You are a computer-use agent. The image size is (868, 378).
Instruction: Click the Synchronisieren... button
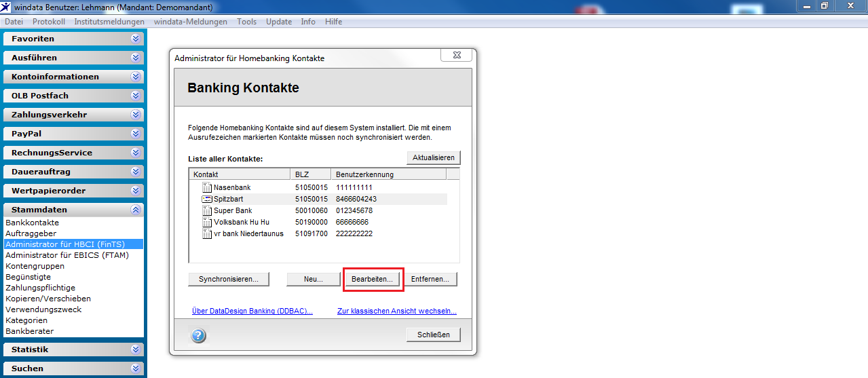[228, 279]
